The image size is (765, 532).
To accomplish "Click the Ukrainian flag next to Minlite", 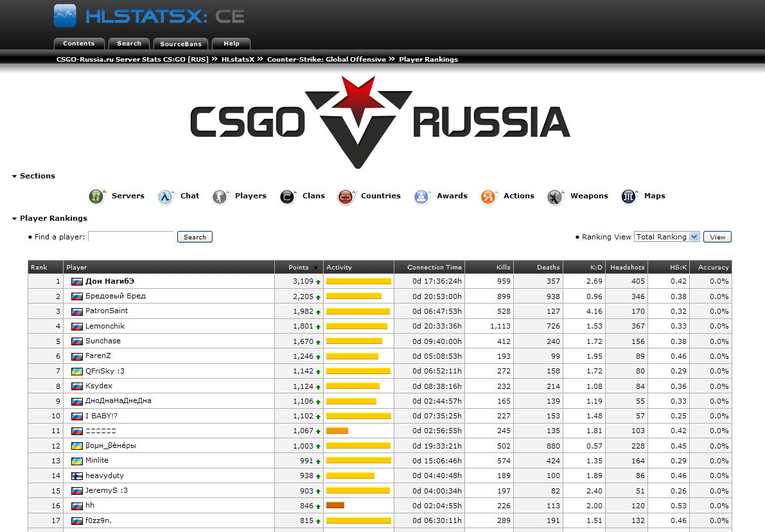I will pyautogui.click(x=76, y=461).
